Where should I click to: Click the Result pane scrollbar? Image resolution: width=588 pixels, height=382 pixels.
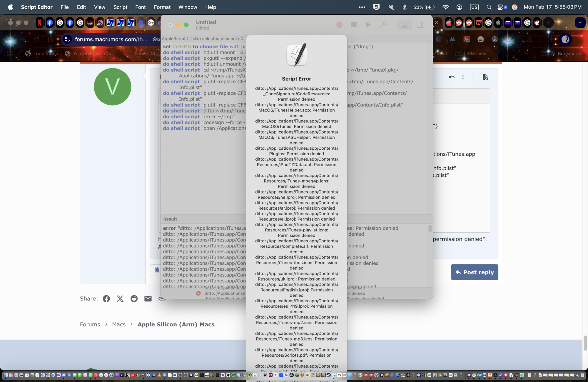click(430, 228)
